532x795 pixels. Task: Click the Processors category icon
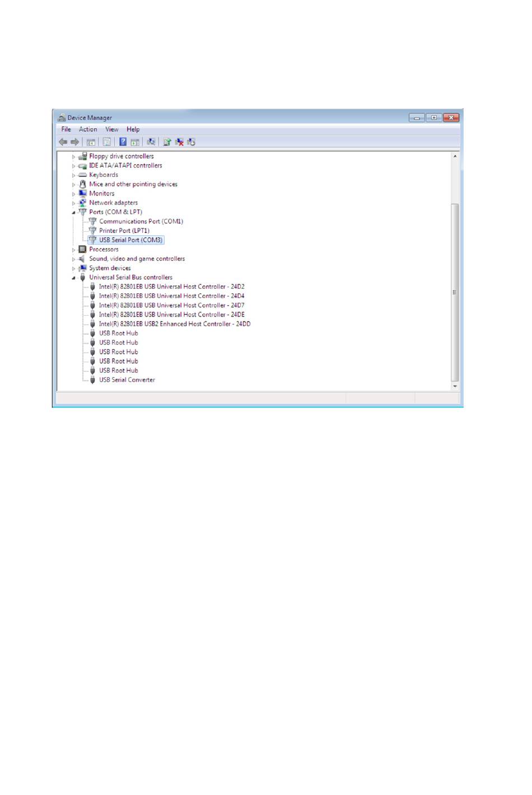point(83,250)
